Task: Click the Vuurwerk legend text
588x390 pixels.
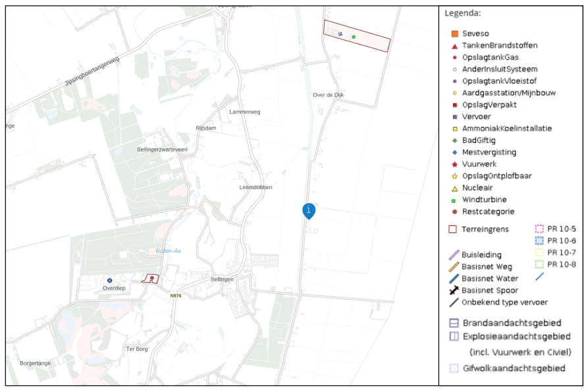Action: [x=479, y=164]
